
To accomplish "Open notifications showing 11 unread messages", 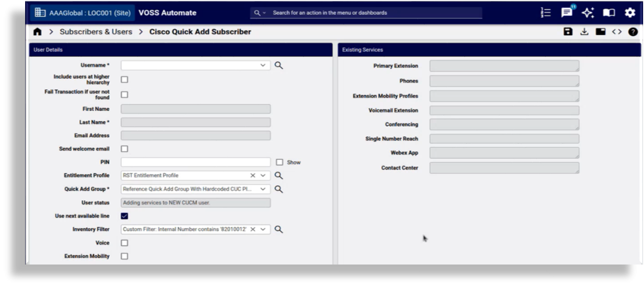I will pos(567,13).
